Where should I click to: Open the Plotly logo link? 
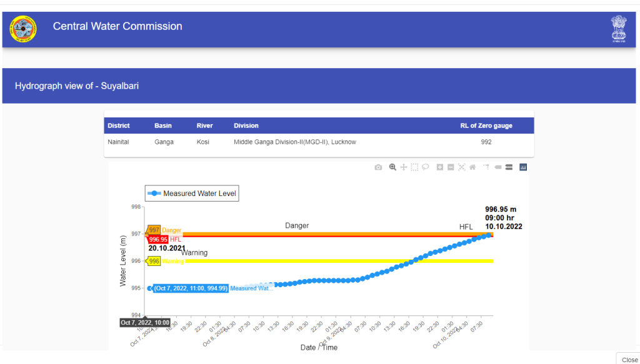523,167
